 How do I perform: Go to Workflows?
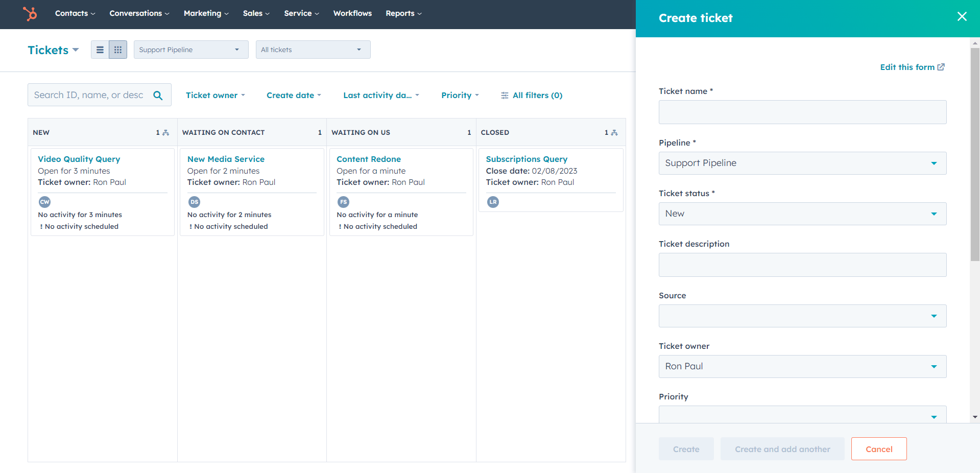[352, 13]
